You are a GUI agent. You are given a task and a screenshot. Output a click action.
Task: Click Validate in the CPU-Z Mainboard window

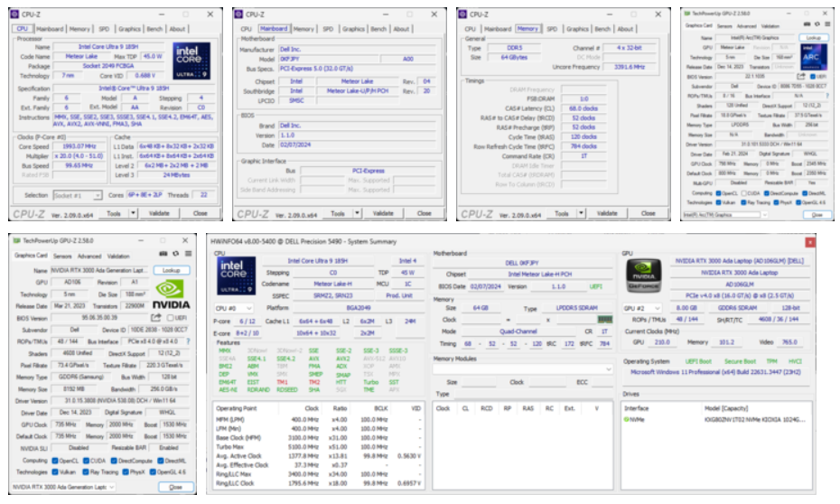click(383, 213)
